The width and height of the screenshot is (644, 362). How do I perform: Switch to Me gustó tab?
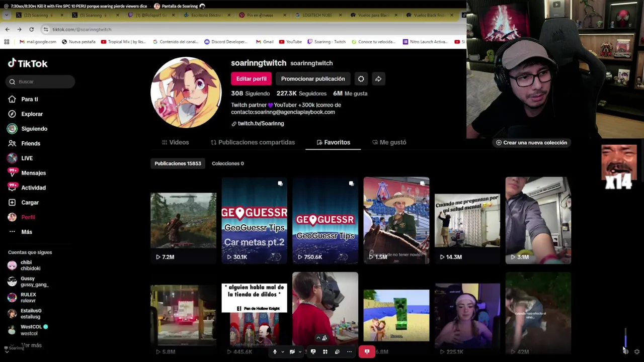(389, 142)
